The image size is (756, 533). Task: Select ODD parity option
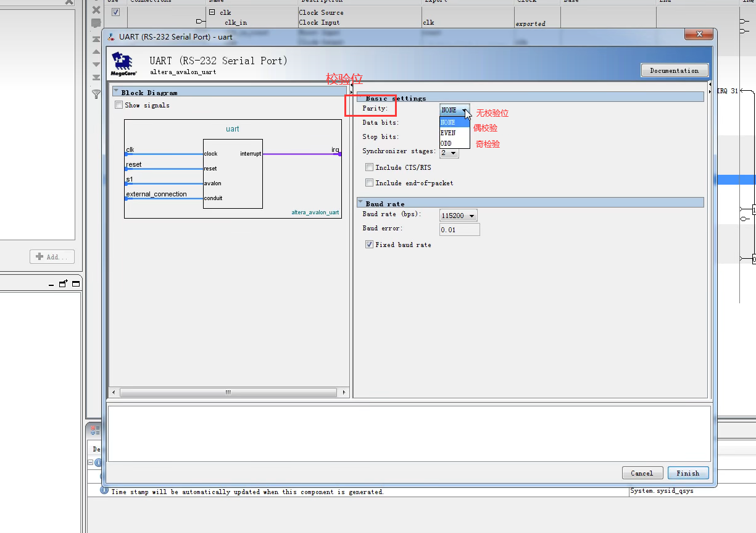(455, 143)
